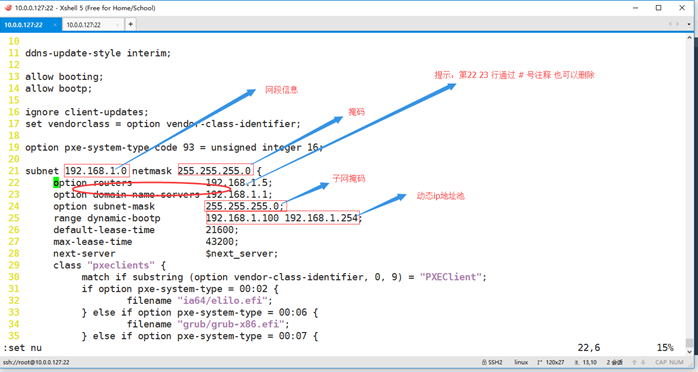Click subnet address 192.168.1.0 on line 21
This screenshot has width=698, height=372.
click(96, 171)
